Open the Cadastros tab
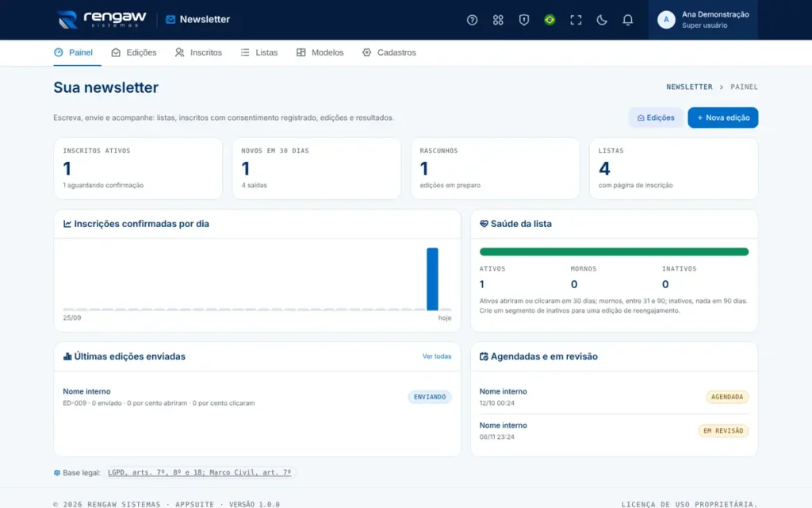812x508 pixels. click(x=389, y=52)
